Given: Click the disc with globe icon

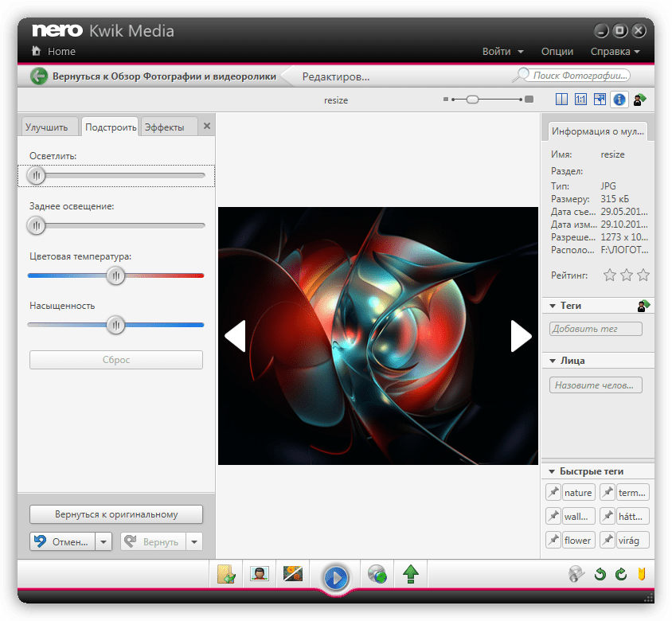Looking at the screenshot, I should click(x=377, y=574).
